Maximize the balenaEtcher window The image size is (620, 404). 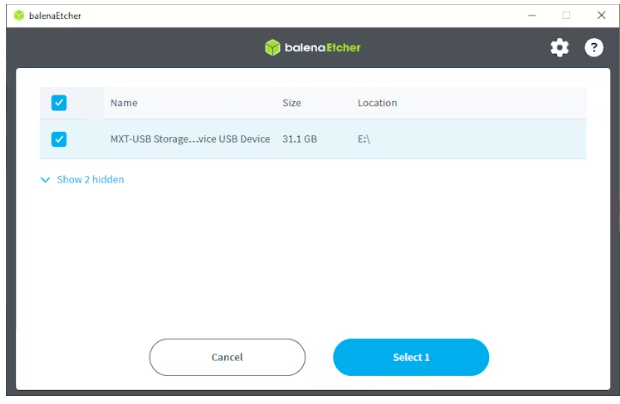(566, 14)
